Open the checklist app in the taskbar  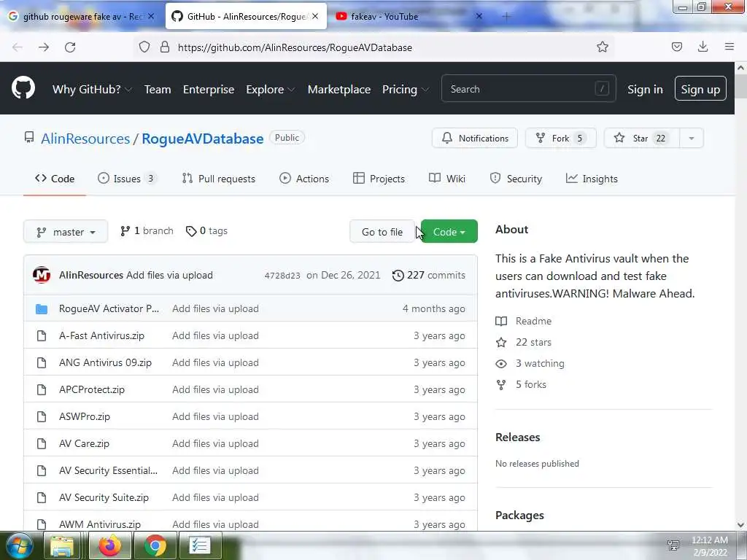[199, 545]
